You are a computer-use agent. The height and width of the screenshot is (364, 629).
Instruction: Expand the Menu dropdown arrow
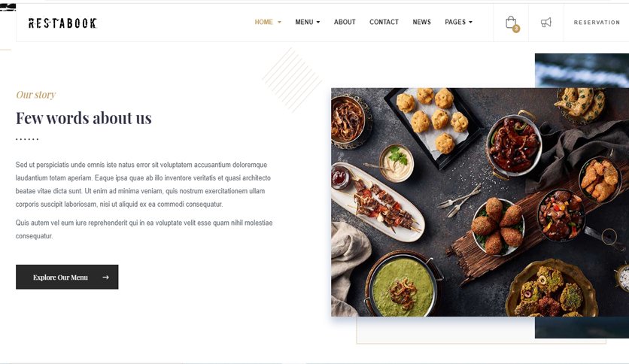click(x=318, y=23)
